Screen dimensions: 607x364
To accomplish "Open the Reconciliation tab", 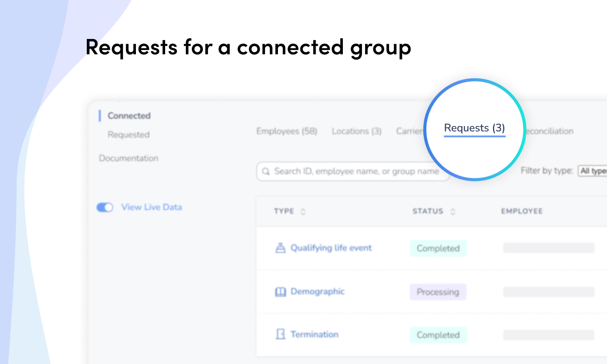I will coord(549,131).
